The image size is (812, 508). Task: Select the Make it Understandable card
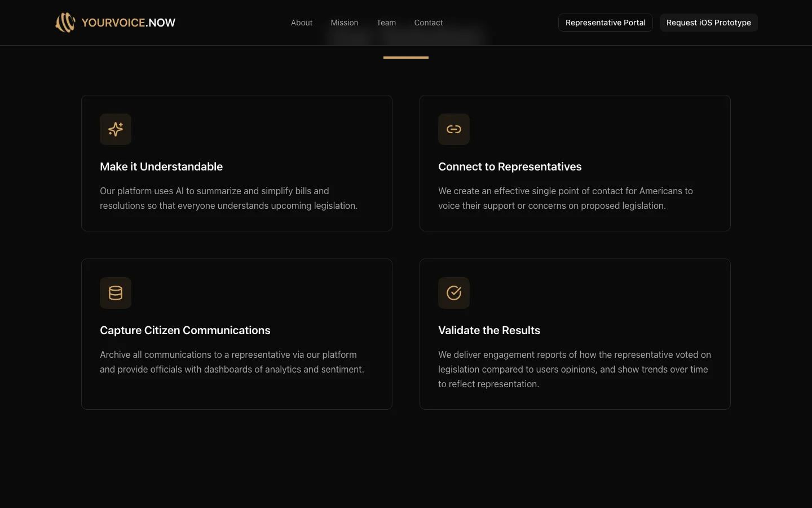click(237, 163)
